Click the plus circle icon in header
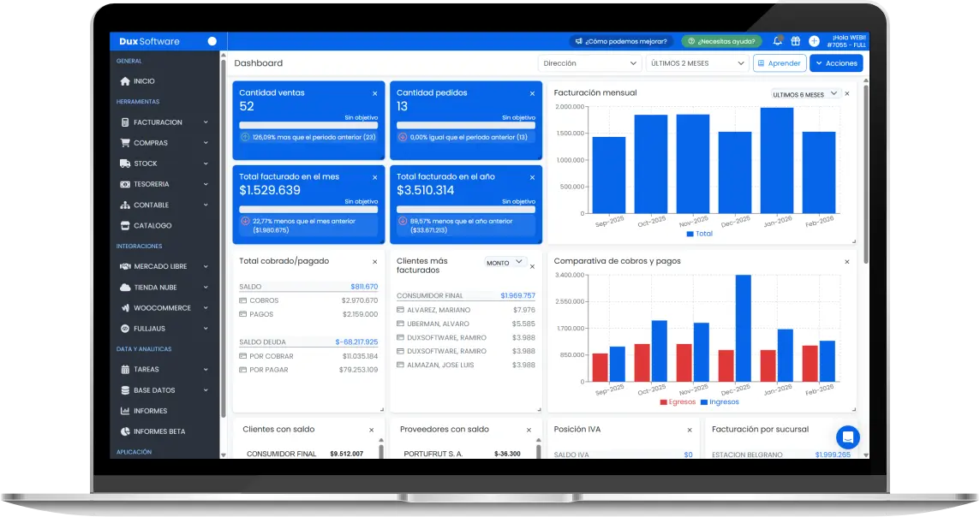This screenshot has width=980, height=517. [814, 41]
